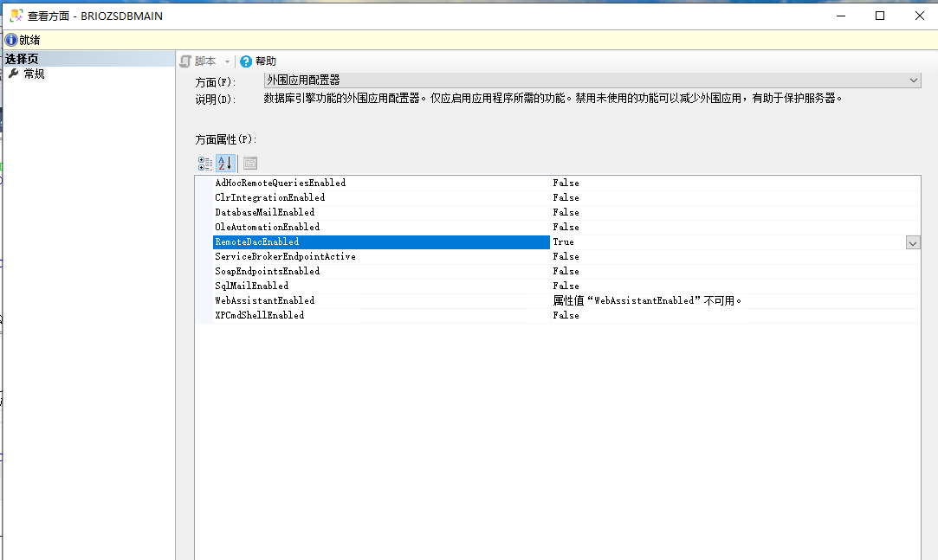Image resolution: width=938 pixels, height=560 pixels.
Task: Click the 方面属性(P) label
Action: pos(226,139)
